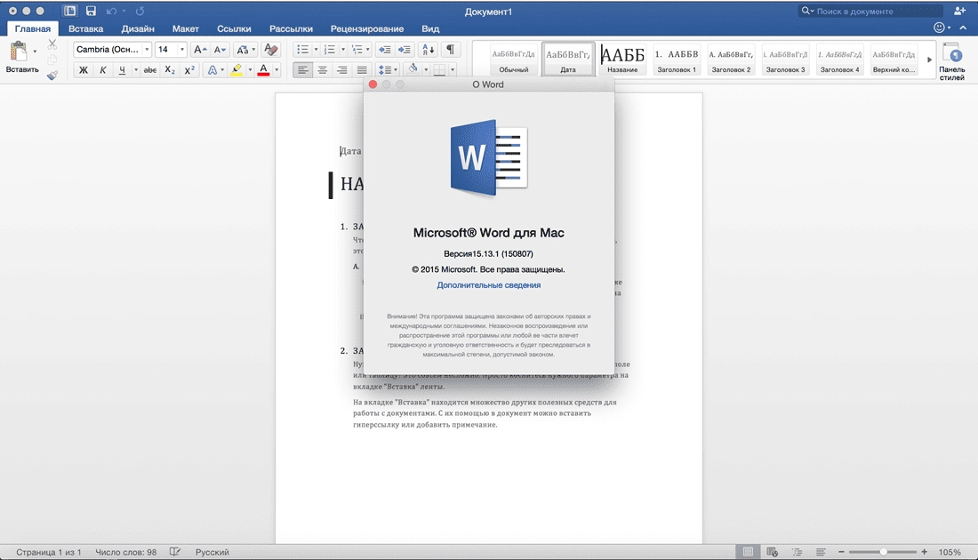This screenshot has height=560, width=978.
Task: Open the paste options arrow
Action: pos(35,52)
